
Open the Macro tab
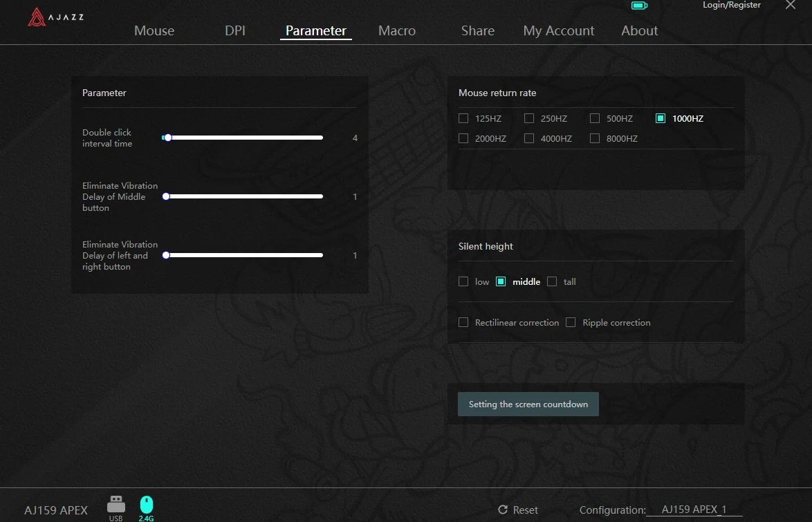tap(397, 30)
